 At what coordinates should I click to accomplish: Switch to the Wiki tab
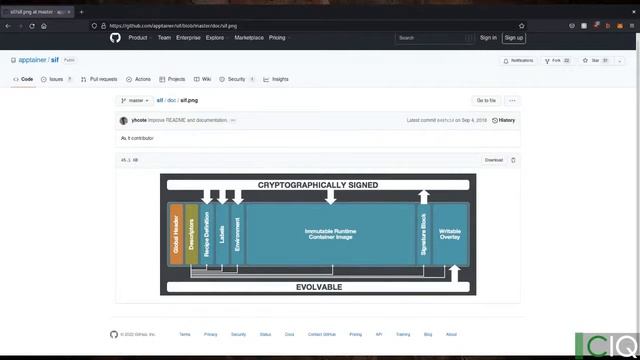pyautogui.click(x=202, y=79)
